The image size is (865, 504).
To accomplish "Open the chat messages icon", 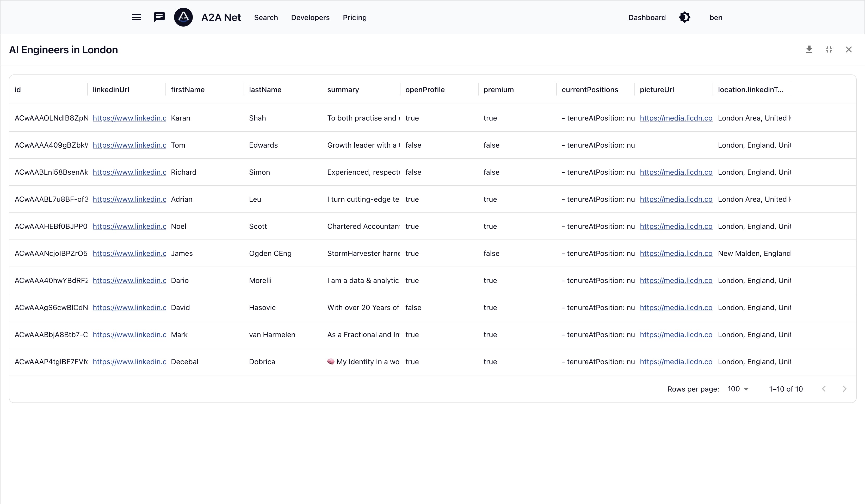I will point(159,17).
